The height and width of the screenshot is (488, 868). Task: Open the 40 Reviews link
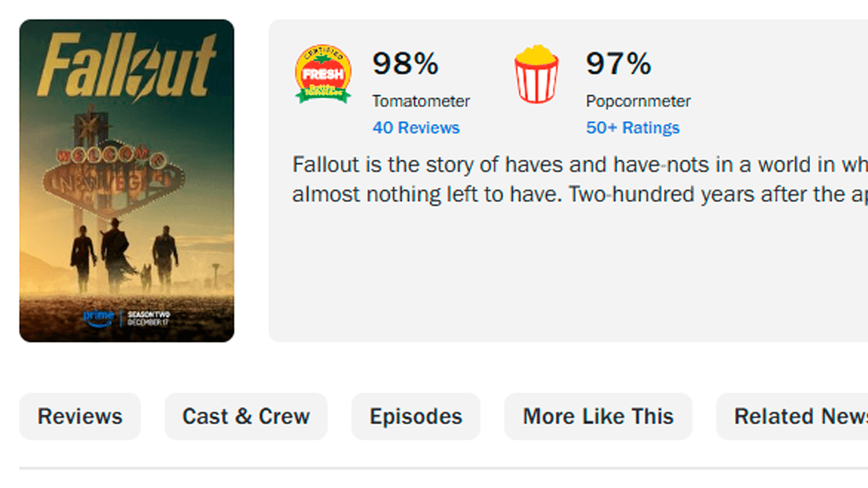tap(416, 128)
